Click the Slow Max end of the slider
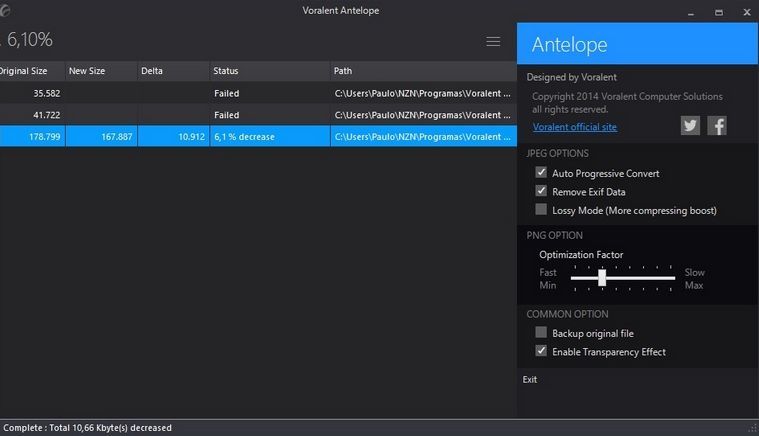Screen dimensions: 759x436 694,279
